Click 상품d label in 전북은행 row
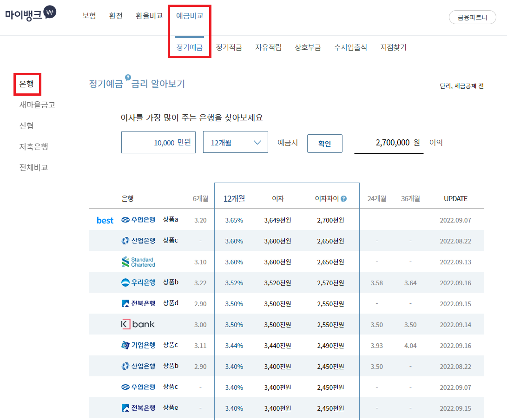Screen dimensions: 507x420 pyautogui.click(x=171, y=303)
